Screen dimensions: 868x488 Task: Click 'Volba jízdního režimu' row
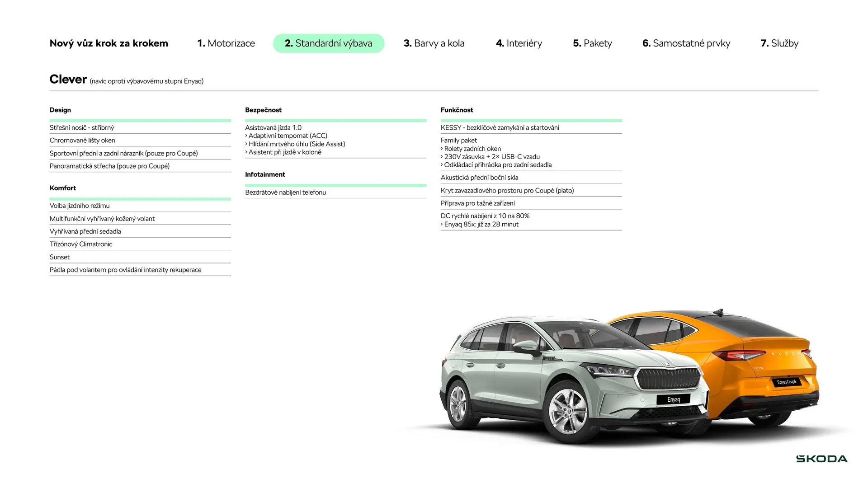click(140, 206)
